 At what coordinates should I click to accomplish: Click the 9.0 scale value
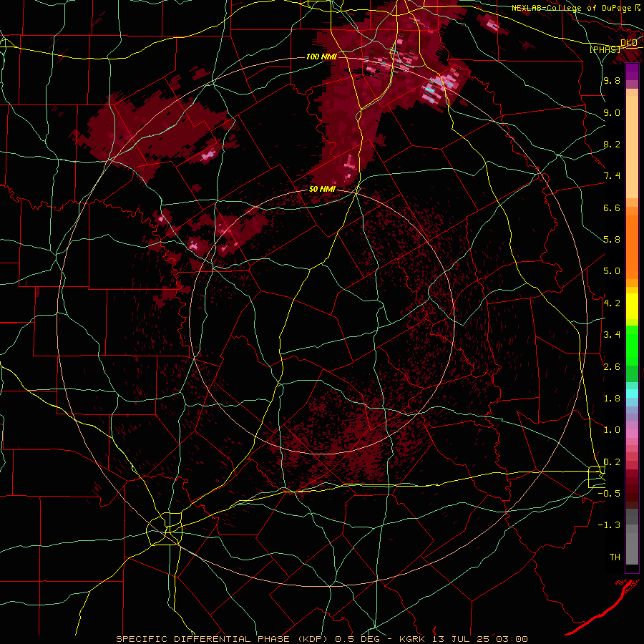(612, 112)
